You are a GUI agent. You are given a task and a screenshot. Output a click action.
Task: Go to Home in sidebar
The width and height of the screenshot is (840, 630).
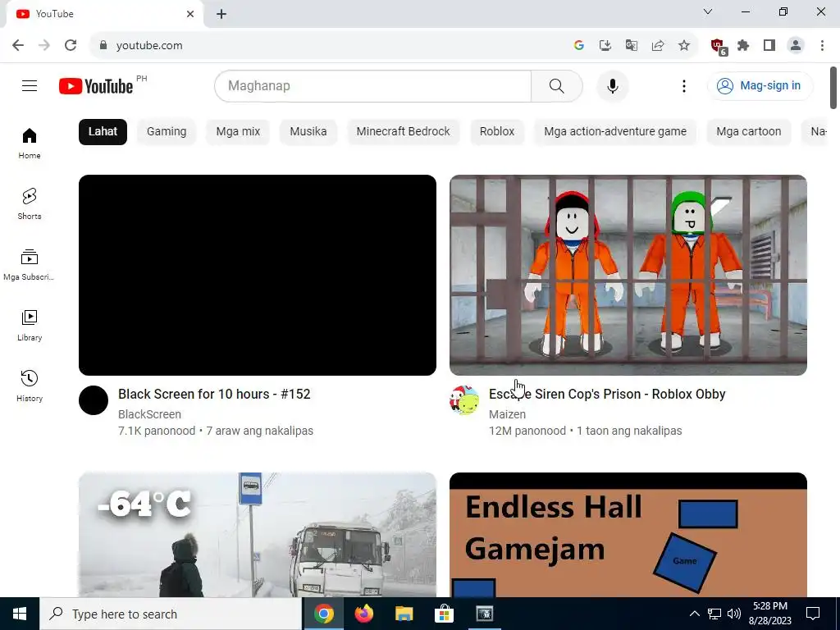click(30, 144)
